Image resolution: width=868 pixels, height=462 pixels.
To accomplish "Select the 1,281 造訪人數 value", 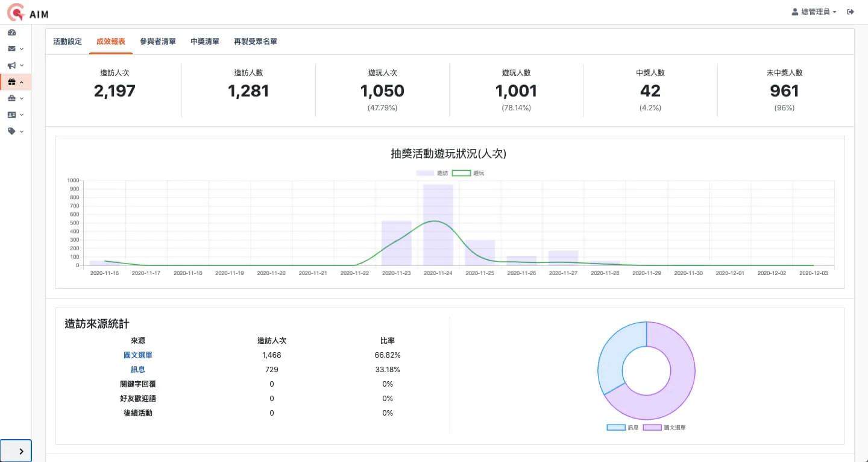I will [248, 91].
